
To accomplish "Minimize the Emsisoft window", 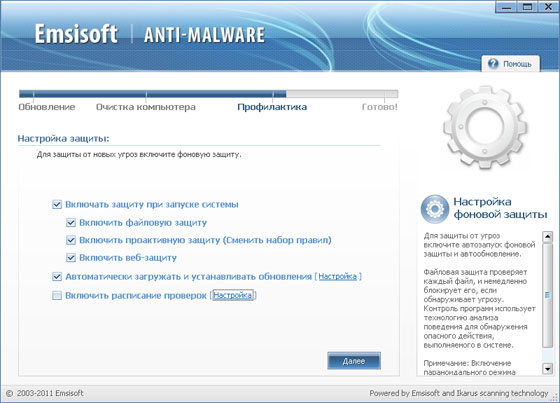I will [x=507, y=7].
